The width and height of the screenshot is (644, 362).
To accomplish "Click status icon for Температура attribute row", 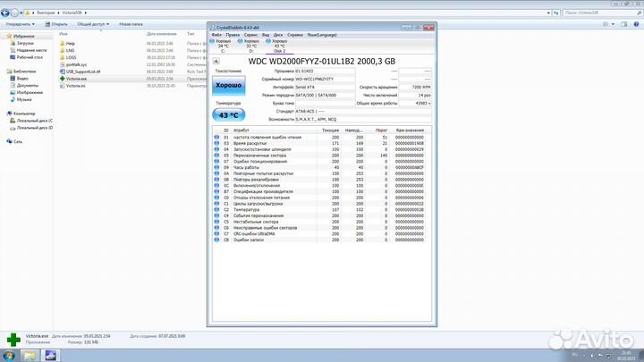I will coord(216,210).
